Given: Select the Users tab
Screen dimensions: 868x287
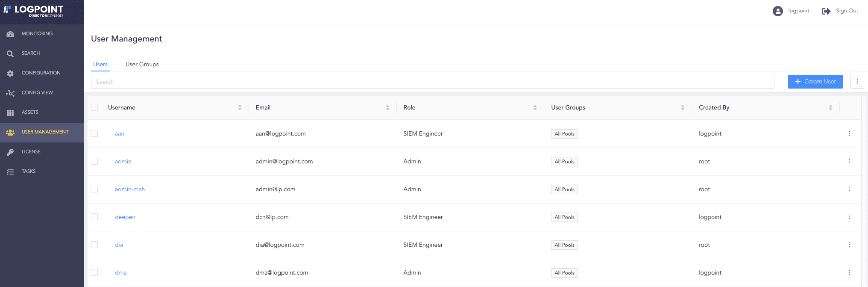Looking at the screenshot, I should tap(100, 64).
